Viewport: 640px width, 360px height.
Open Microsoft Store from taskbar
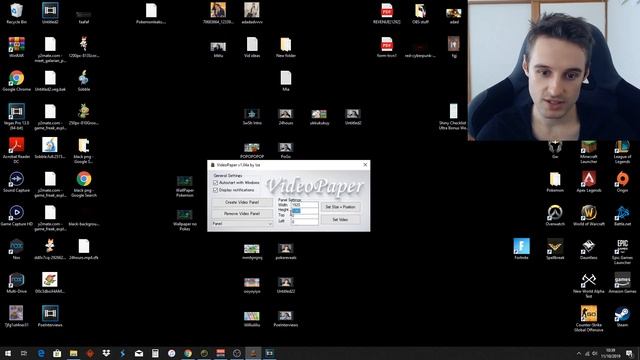click(57, 353)
